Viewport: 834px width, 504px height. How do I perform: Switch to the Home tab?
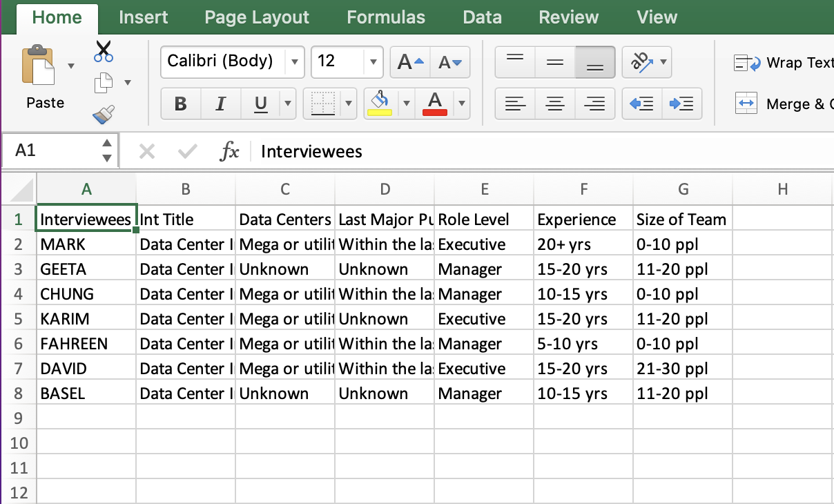[57, 17]
